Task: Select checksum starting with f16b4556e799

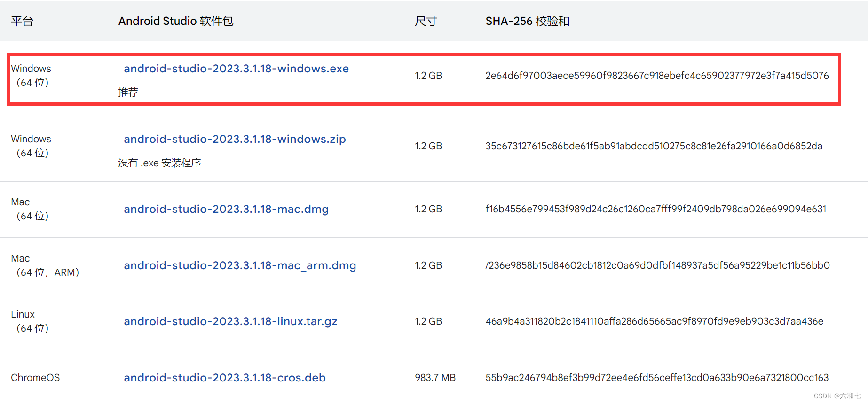Action: (x=655, y=209)
